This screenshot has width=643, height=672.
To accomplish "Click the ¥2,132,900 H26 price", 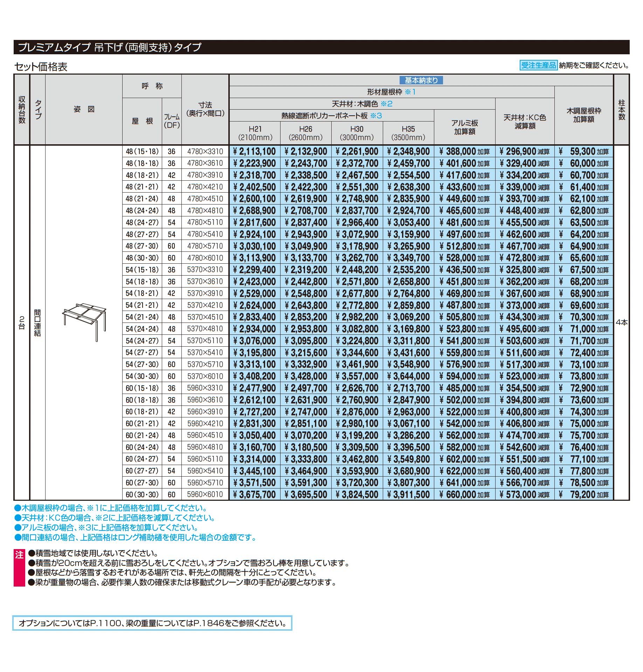I will (x=306, y=151).
